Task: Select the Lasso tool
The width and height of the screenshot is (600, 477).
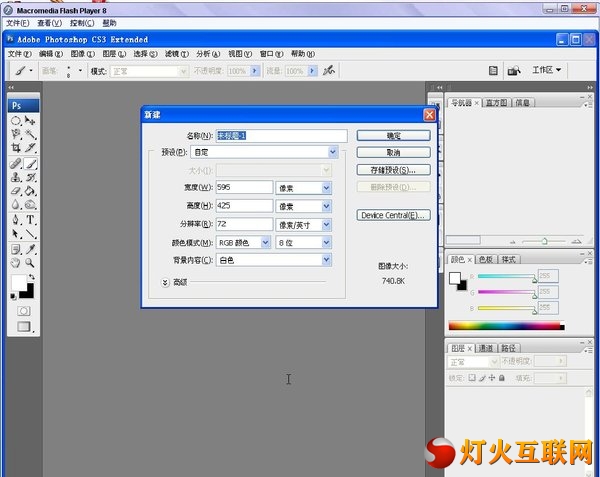Action: [x=16, y=134]
